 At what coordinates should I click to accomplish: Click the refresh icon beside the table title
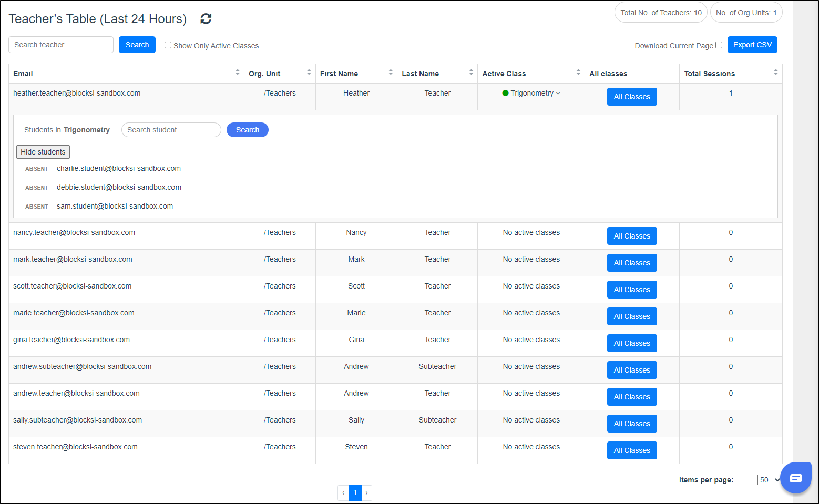(206, 19)
